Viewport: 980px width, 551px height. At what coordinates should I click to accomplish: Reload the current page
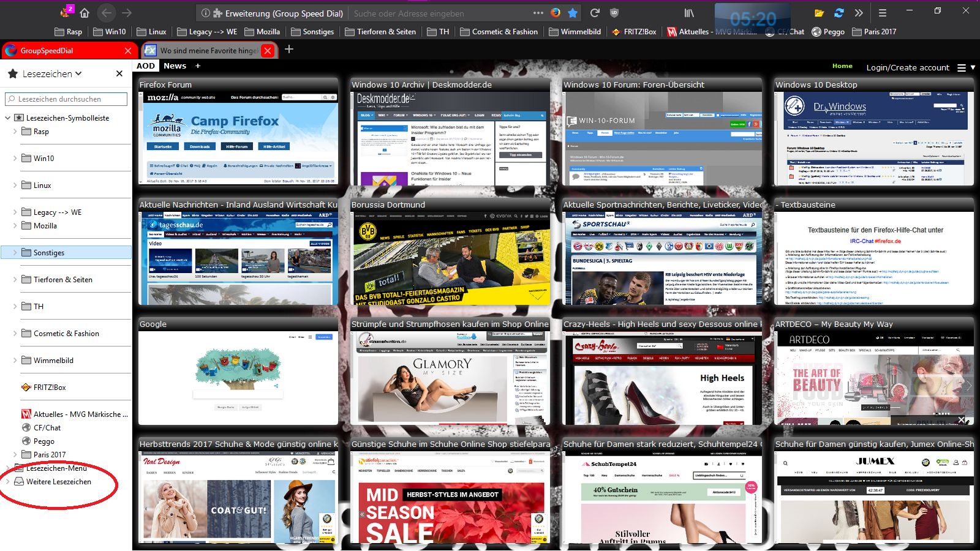[x=595, y=13]
